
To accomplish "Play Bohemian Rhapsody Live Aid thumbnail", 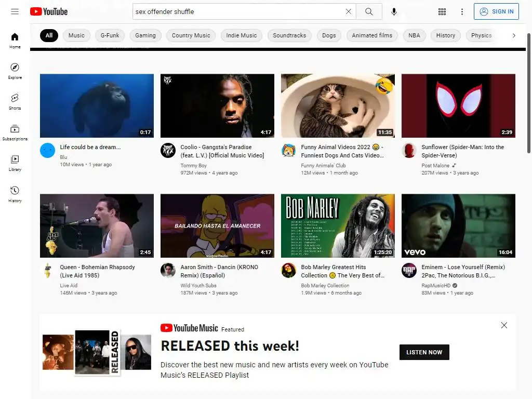I will 97,225.
